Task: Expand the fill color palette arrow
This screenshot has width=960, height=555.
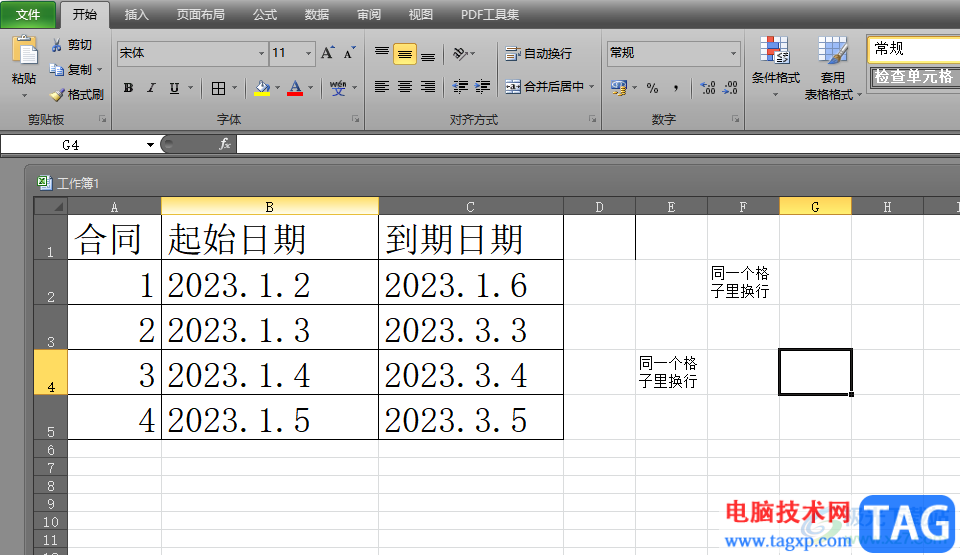Action: pyautogui.click(x=278, y=88)
